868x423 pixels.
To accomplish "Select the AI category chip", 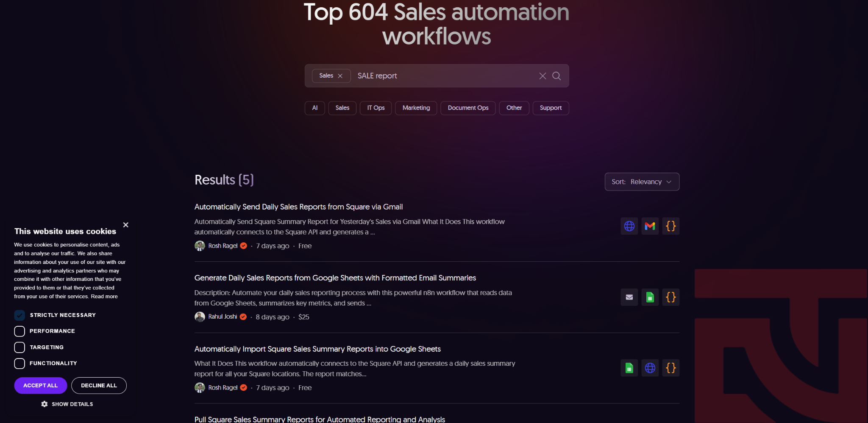I will pyautogui.click(x=315, y=108).
